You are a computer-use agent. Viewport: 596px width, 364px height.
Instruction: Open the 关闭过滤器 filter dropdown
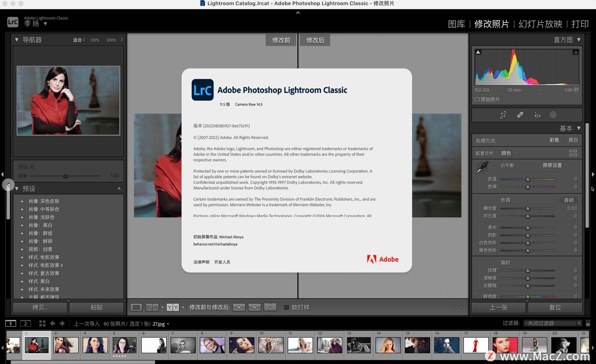click(x=552, y=323)
